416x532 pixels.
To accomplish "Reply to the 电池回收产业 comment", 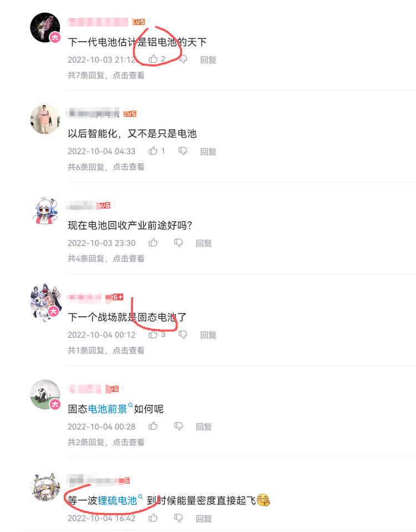I will pyautogui.click(x=204, y=243).
